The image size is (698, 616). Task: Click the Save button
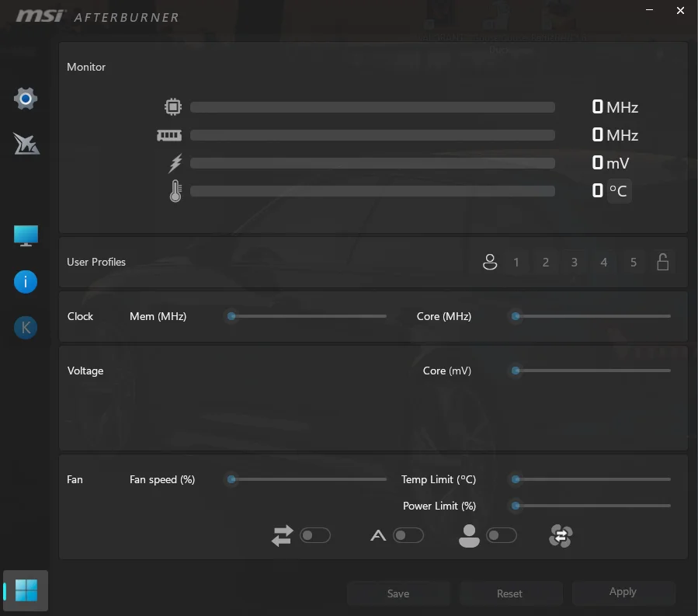[398, 593]
